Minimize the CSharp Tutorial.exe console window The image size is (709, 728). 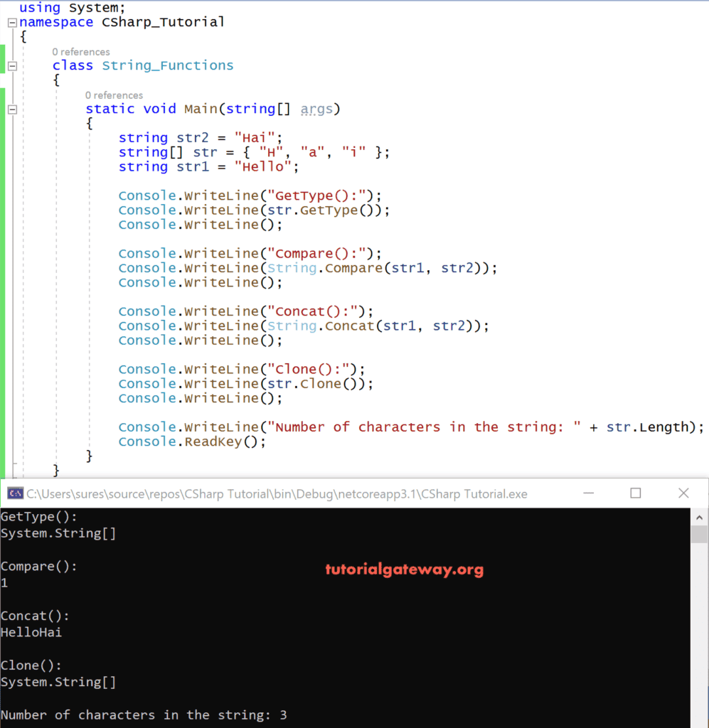(x=589, y=493)
